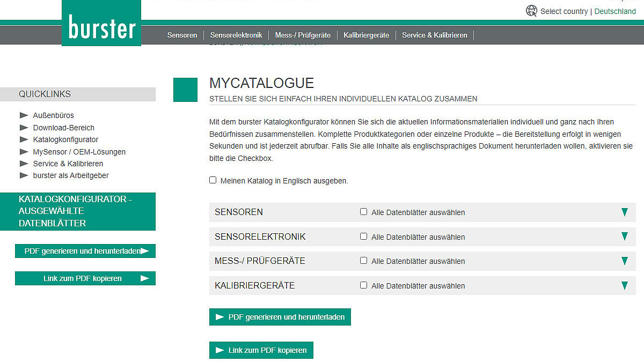644x362 pixels.
Task: Open the burster als Arbeitgeber quicklink
Action: [71, 175]
